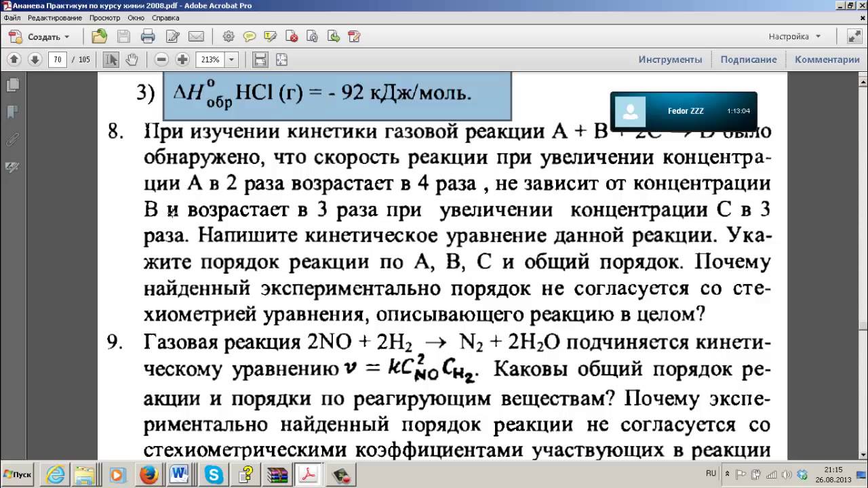
Task: Open the Окно menu
Action: pos(136,18)
